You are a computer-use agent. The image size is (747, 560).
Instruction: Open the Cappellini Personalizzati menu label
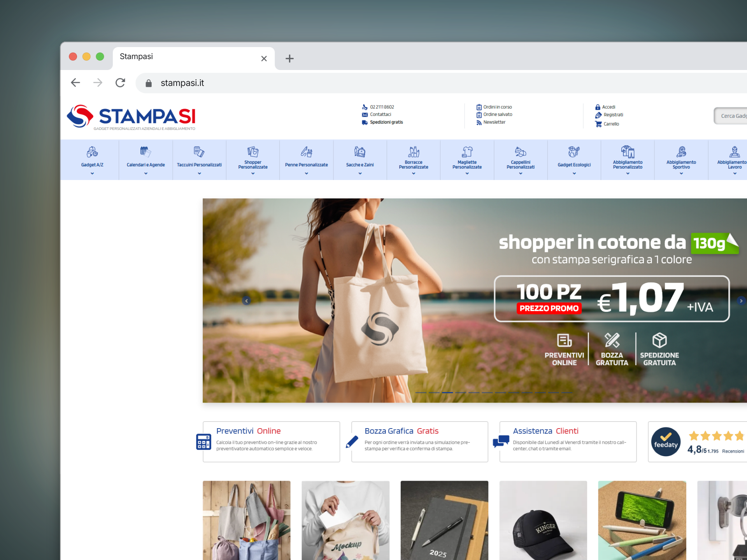click(521, 165)
